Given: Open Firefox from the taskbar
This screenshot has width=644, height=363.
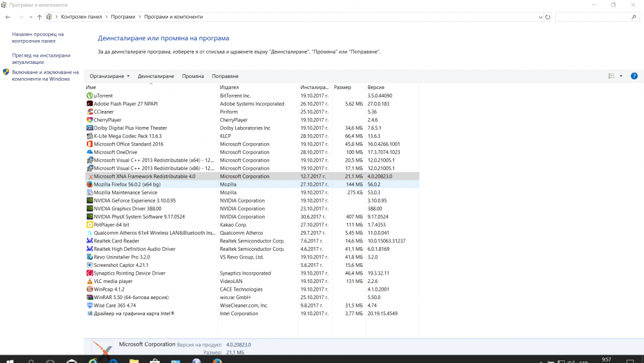Looking at the screenshot, I should coord(217,360).
